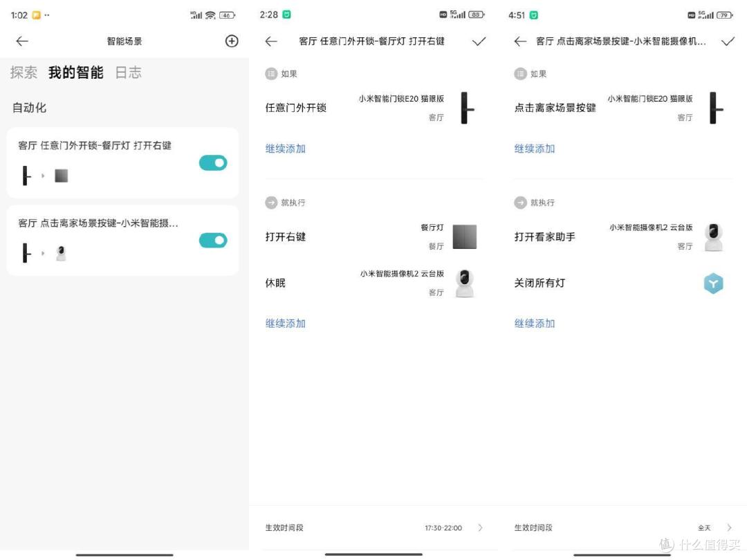
Task: Tap 继续添加 below the 关闭所有灯 action
Action: pos(535,324)
